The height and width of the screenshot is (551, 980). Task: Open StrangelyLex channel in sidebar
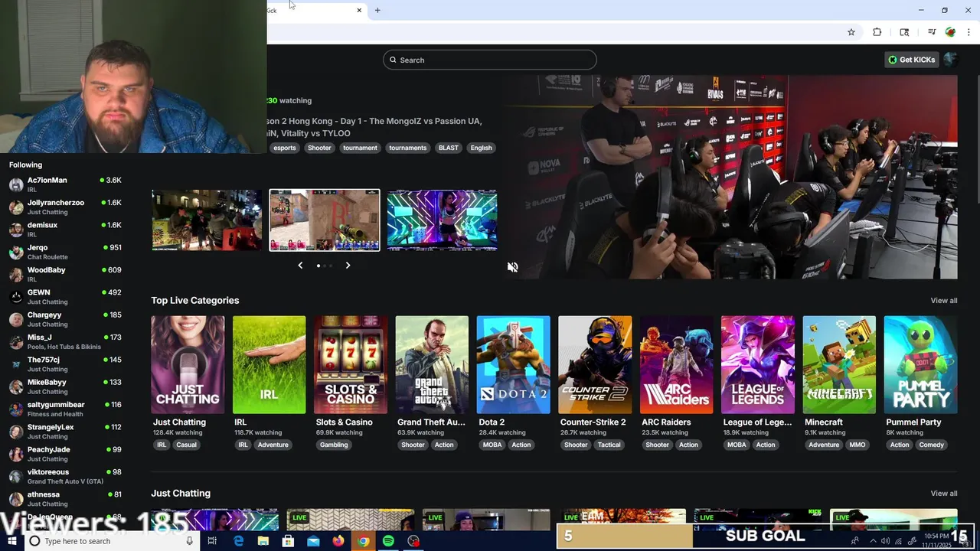click(x=65, y=432)
